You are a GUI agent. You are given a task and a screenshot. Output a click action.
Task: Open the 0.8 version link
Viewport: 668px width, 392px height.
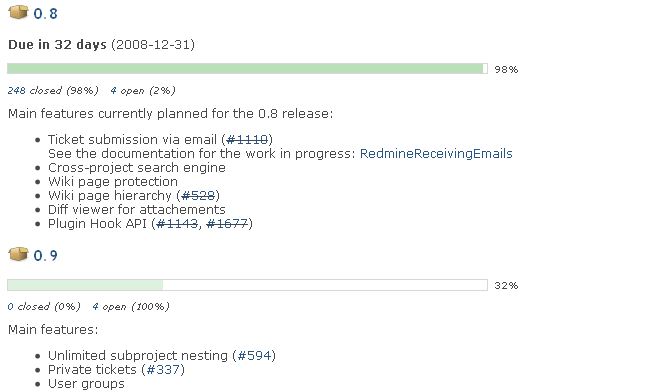tap(45, 14)
